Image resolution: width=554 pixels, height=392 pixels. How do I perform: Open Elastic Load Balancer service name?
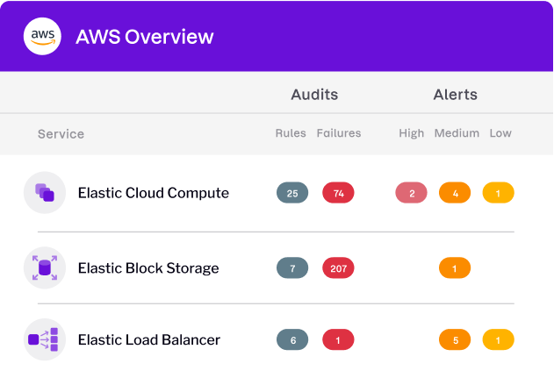149,339
